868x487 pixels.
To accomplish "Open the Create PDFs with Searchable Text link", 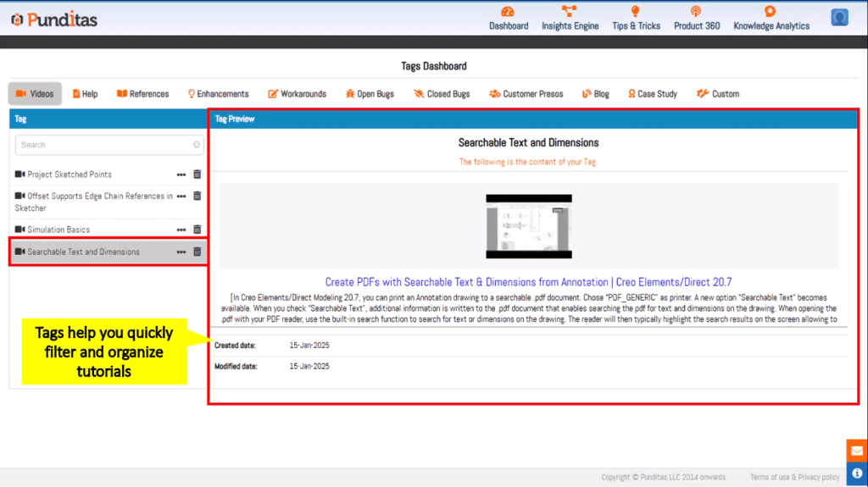I will click(x=528, y=282).
